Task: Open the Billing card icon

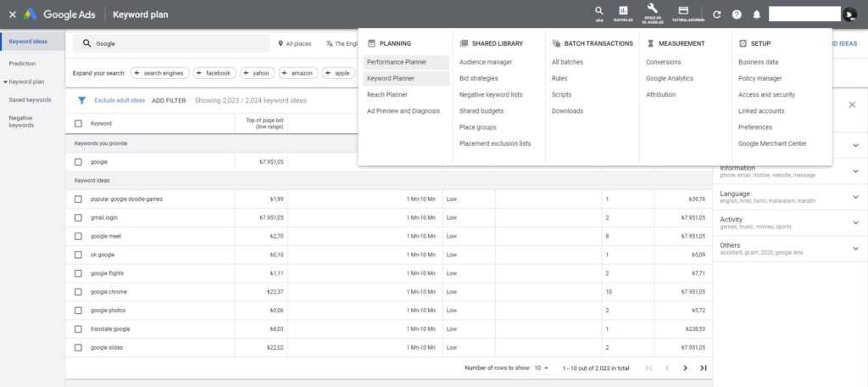Action: (683, 10)
